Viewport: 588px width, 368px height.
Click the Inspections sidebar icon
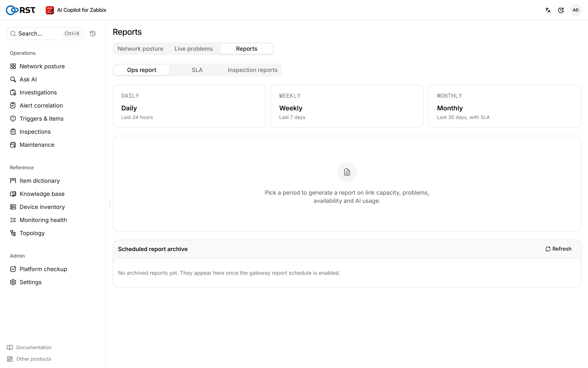coord(13,132)
